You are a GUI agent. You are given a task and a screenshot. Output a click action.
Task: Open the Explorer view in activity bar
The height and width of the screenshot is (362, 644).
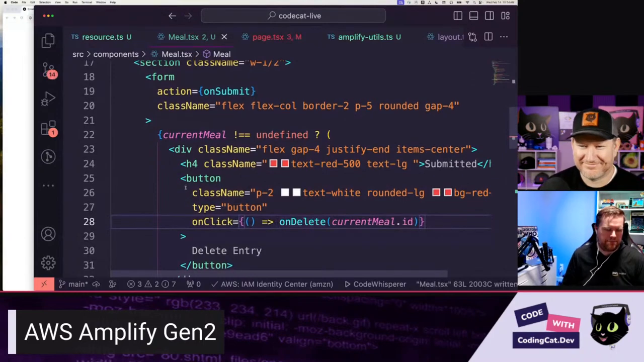click(48, 40)
